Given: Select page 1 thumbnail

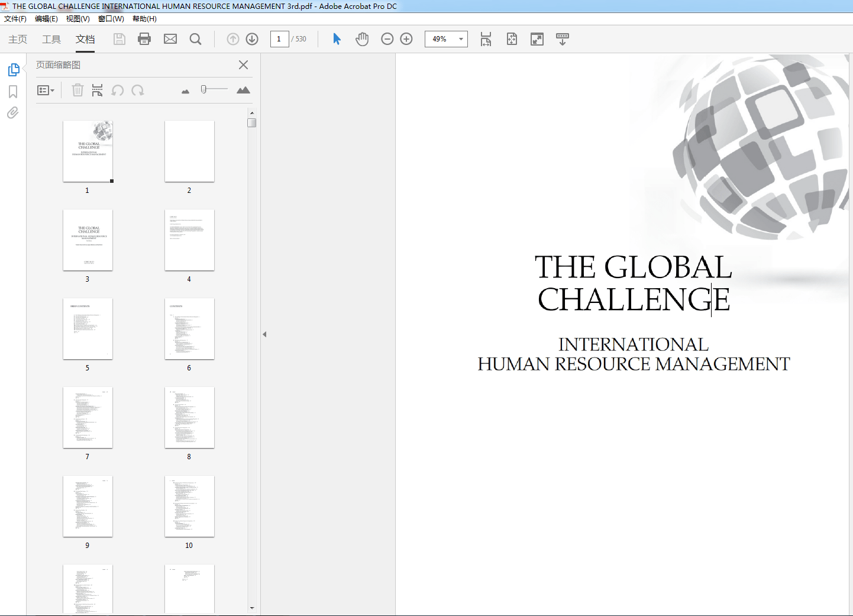Looking at the screenshot, I should click(88, 151).
